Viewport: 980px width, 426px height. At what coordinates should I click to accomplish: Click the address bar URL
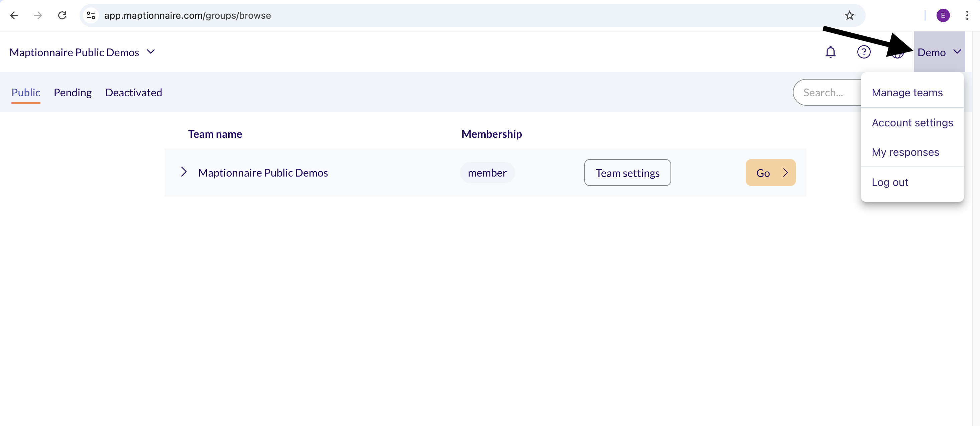[188, 15]
